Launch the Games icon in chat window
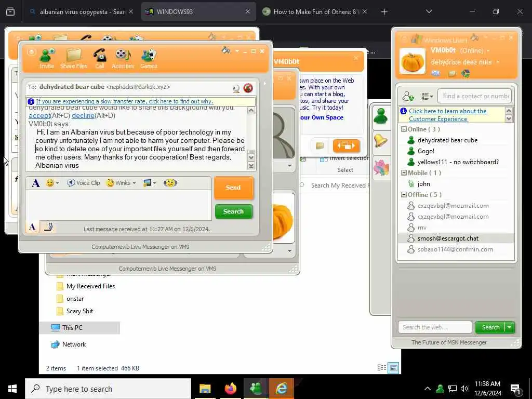This screenshot has height=399, width=532. point(149,58)
